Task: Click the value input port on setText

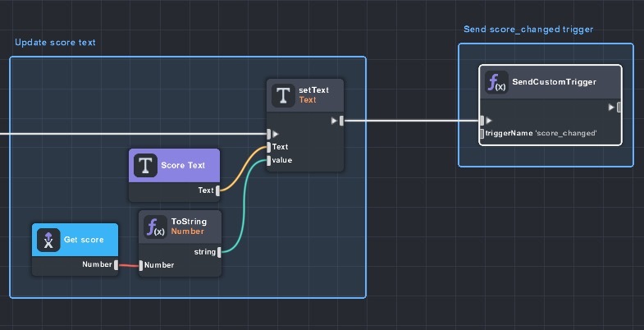Action: point(267,160)
